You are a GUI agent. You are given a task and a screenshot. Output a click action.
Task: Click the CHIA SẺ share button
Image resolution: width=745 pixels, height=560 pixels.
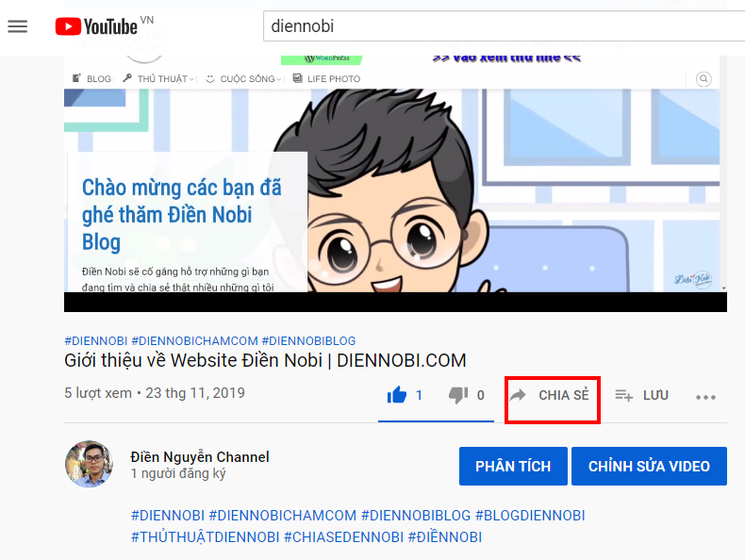pyautogui.click(x=552, y=395)
